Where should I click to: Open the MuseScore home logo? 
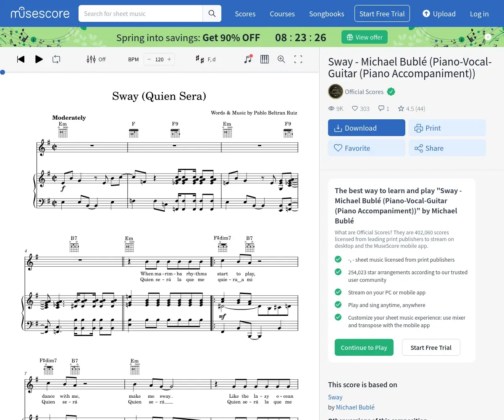pos(40,13)
